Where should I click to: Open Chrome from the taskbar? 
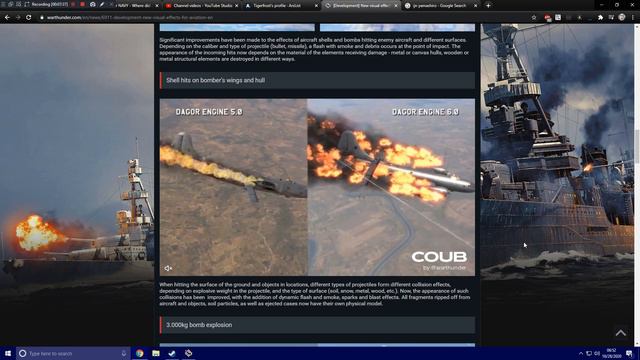pos(140,353)
